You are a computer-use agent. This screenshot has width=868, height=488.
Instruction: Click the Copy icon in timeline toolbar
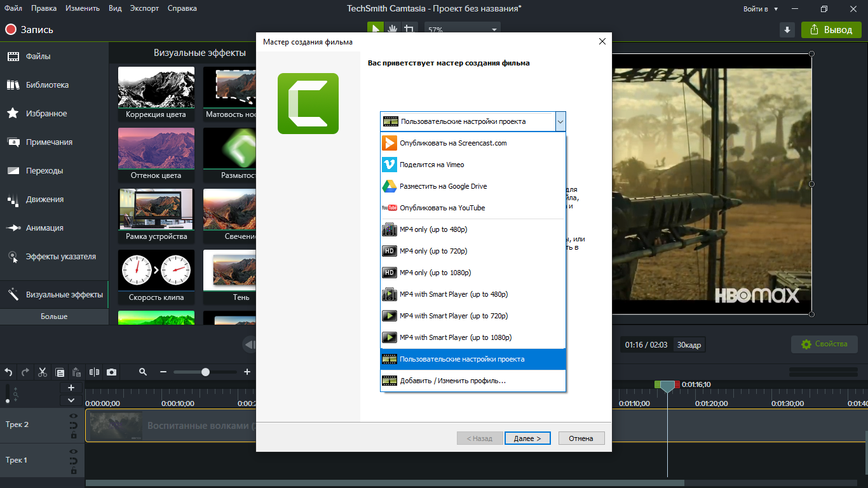(x=60, y=372)
